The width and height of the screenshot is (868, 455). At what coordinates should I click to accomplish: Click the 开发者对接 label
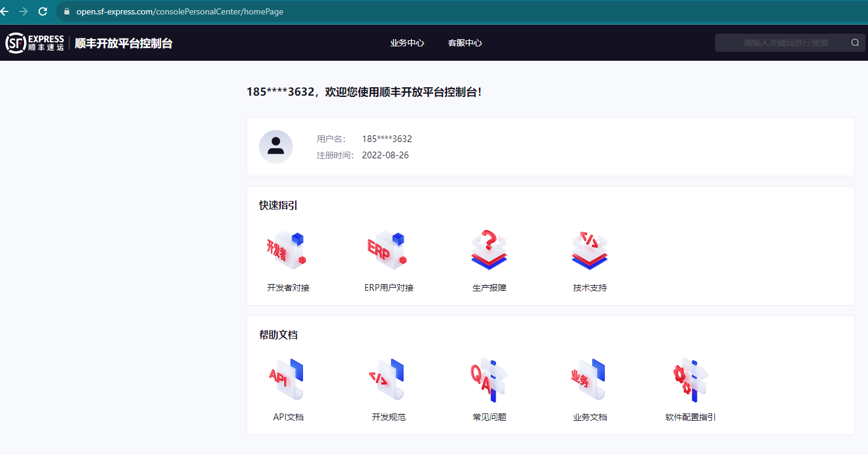tap(288, 288)
